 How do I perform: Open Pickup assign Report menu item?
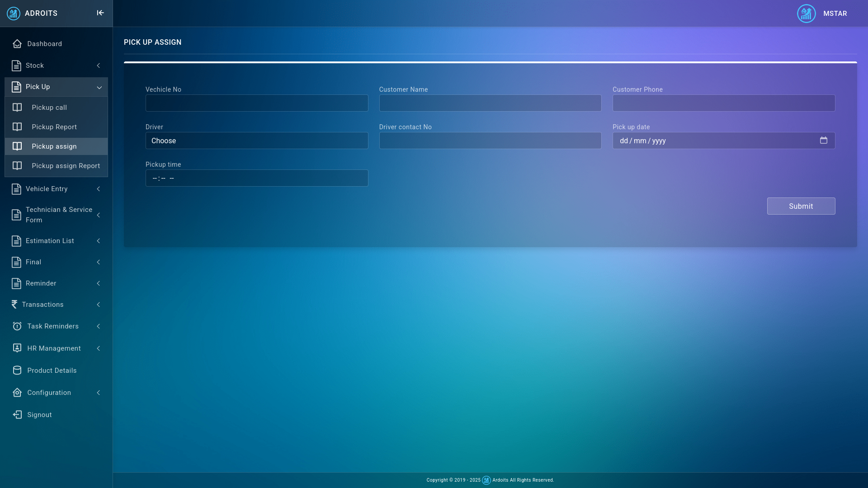coord(66,166)
